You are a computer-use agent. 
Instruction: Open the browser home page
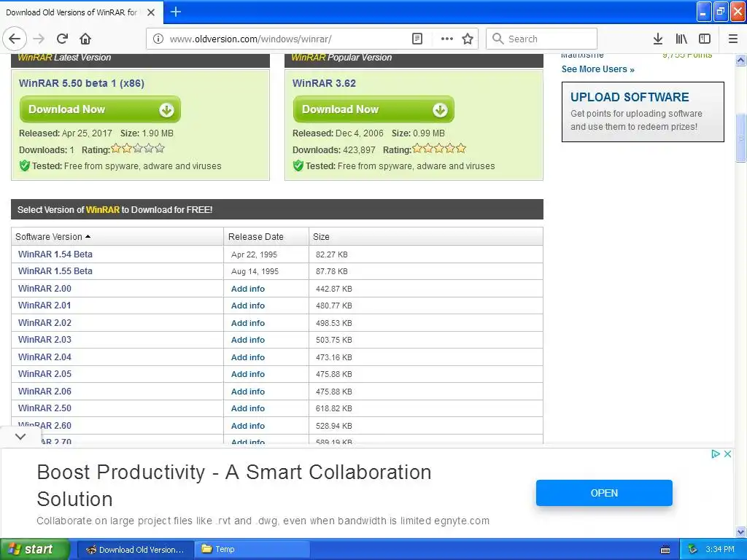point(85,39)
